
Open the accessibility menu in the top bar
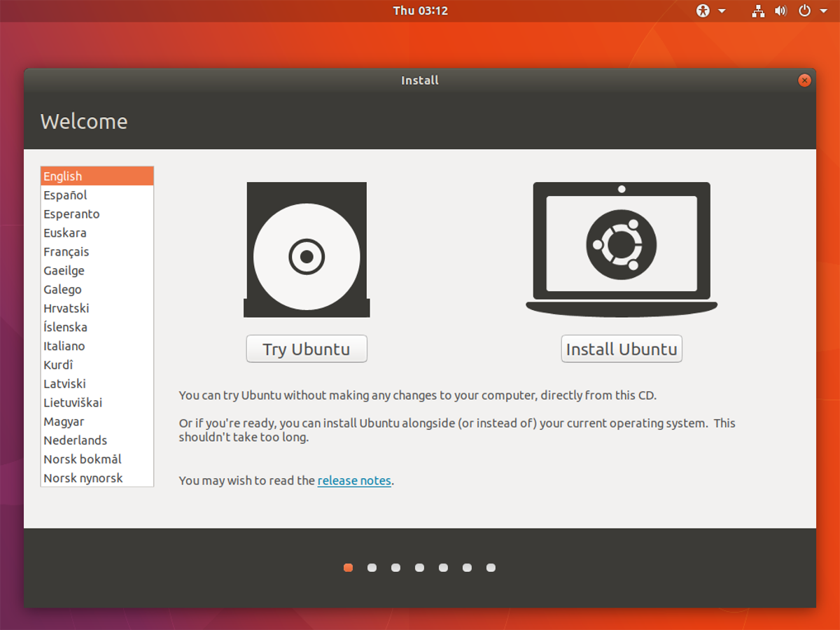click(702, 10)
